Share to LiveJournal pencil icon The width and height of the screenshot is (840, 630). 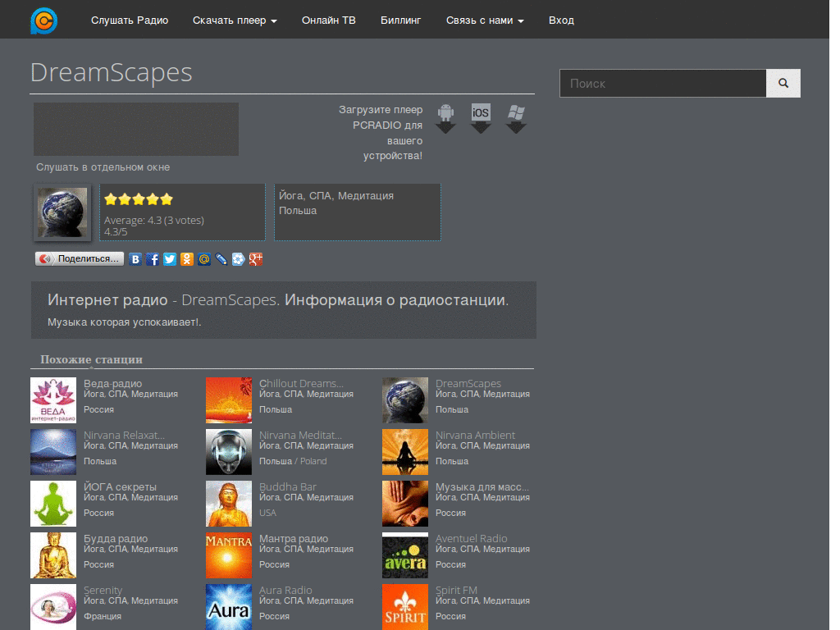[221, 259]
